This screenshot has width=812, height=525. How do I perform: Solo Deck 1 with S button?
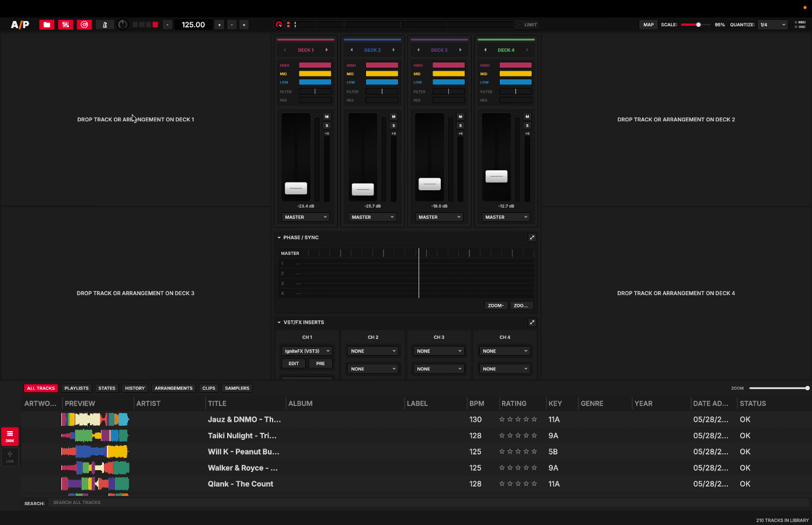(327, 125)
